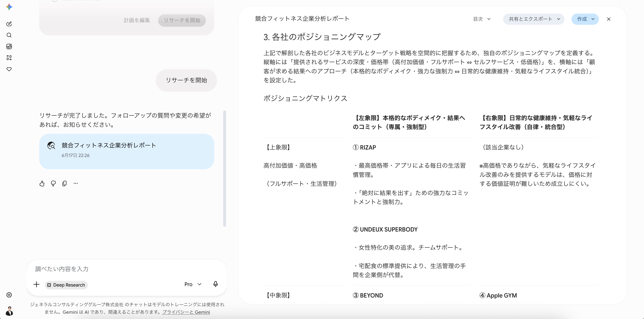This screenshot has height=319, width=644.
Task: Click the diamond gem sidebar icon
Action: 9,69
